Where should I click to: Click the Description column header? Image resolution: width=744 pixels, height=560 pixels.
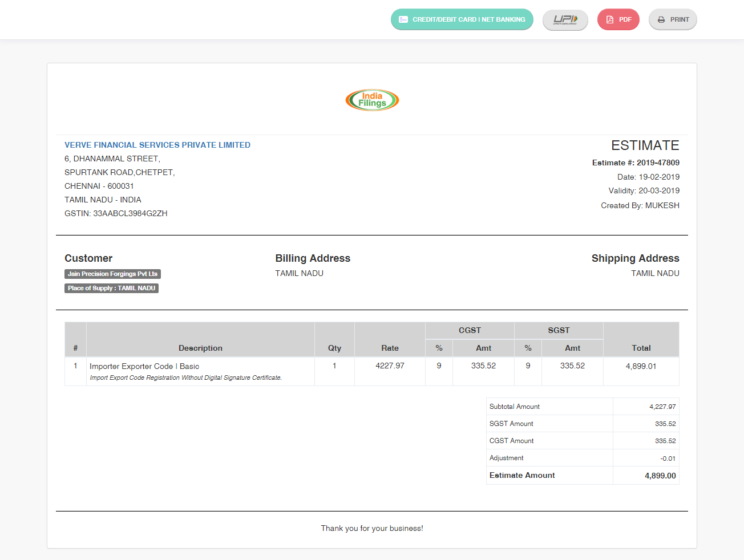(200, 348)
